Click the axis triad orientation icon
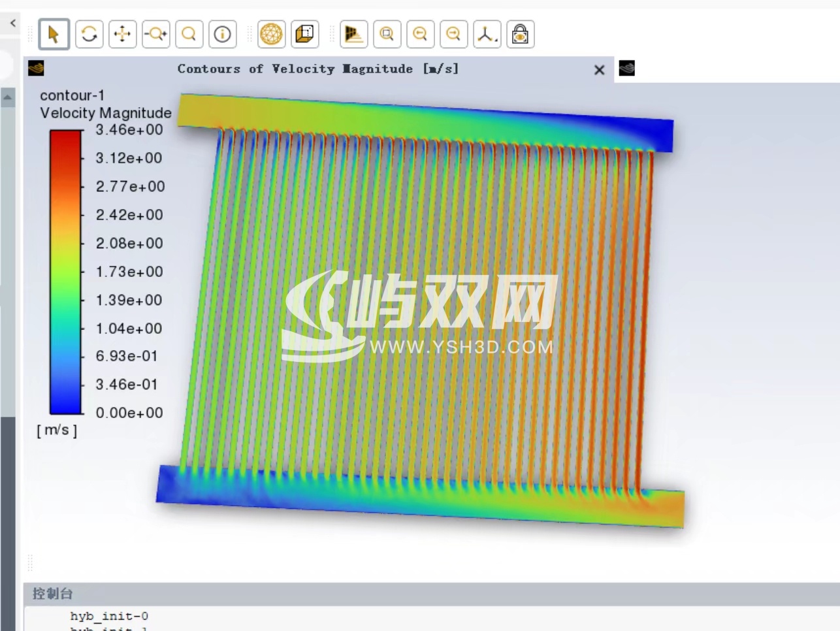This screenshot has width=840, height=631. (x=487, y=34)
